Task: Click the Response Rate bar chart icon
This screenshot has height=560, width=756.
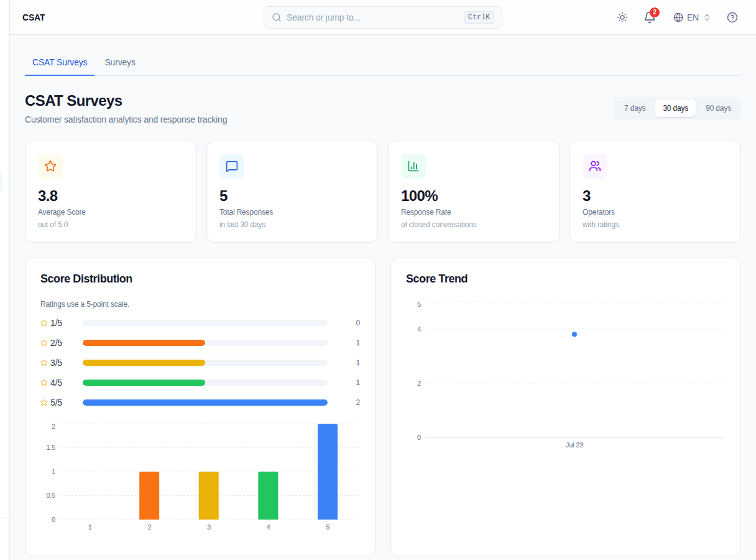Action: point(413,166)
